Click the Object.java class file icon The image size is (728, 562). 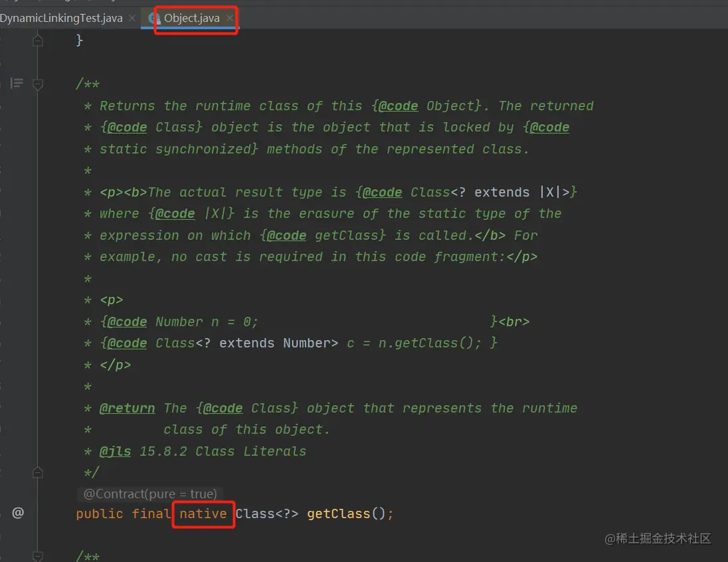(154, 18)
